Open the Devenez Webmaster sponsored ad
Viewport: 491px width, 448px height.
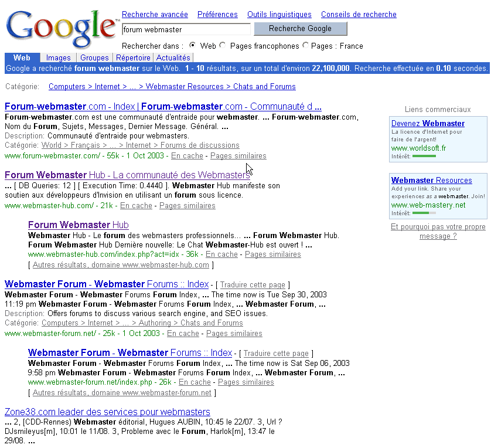tap(428, 124)
